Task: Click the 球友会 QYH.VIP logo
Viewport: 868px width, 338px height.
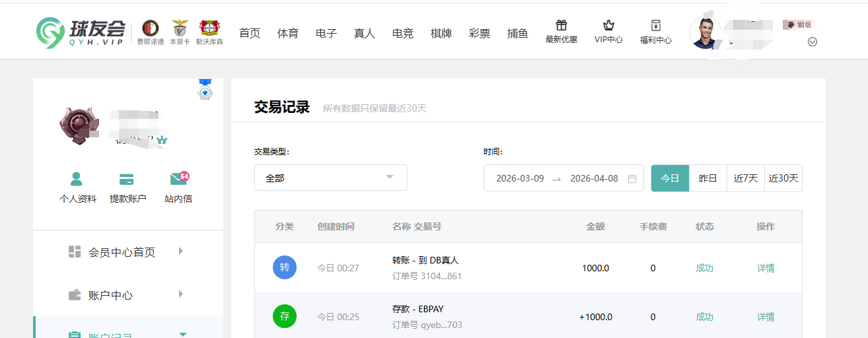Action: tap(81, 31)
